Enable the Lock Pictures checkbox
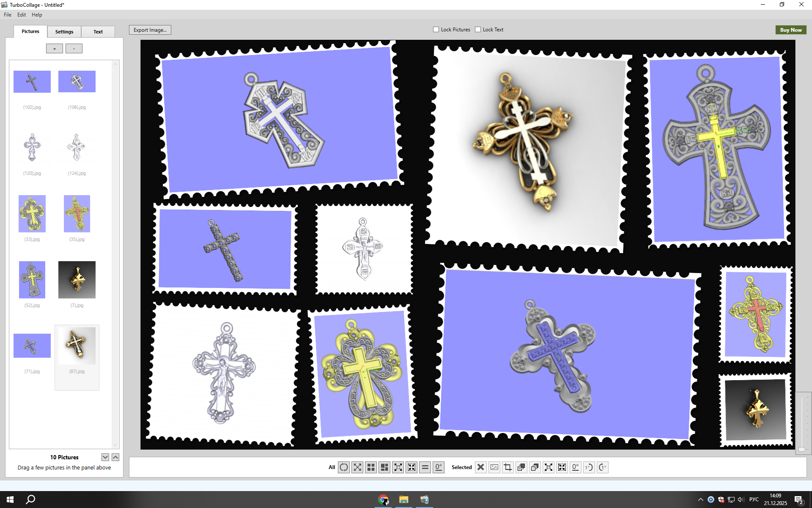 [x=436, y=30]
